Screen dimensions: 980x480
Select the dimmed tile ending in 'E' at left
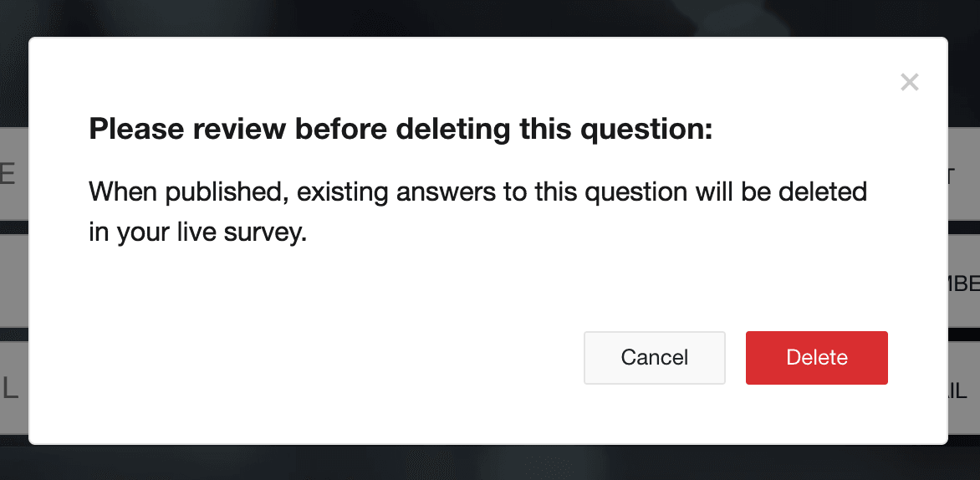click(x=13, y=174)
